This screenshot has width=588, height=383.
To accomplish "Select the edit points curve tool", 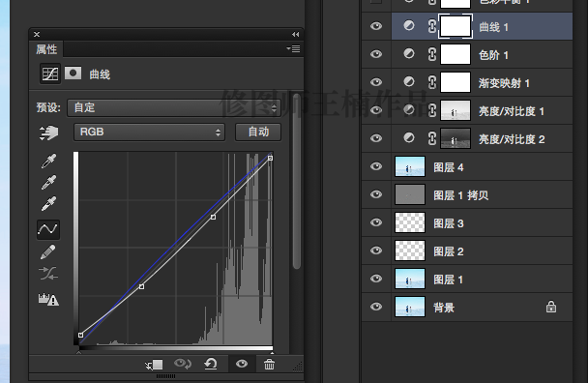I will pyautogui.click(x=48, y=229).
